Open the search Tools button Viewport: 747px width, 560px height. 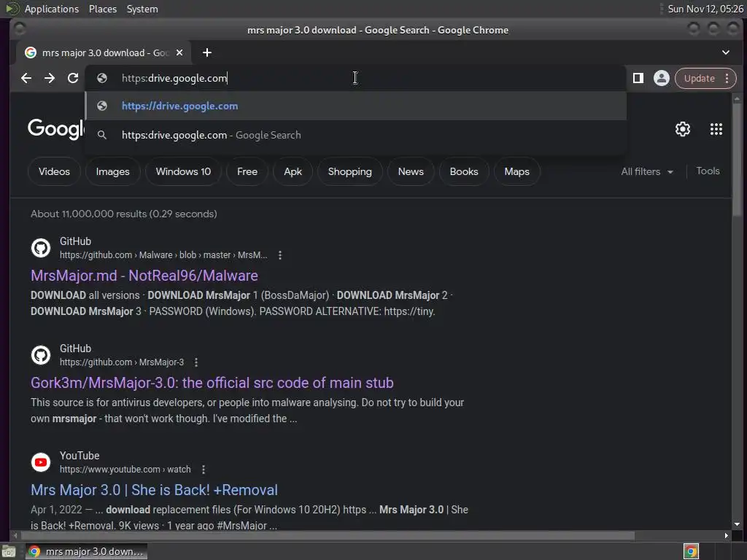(708, 171)
